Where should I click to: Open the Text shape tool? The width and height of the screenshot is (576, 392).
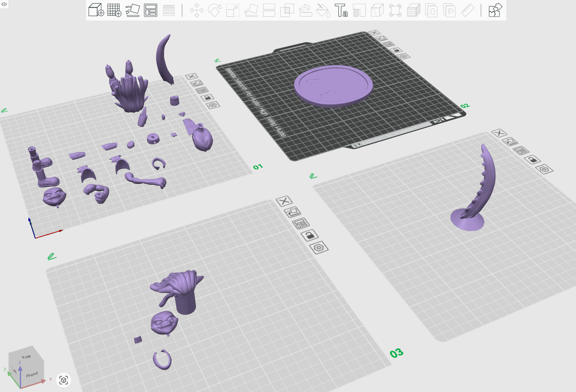(341, 10)
